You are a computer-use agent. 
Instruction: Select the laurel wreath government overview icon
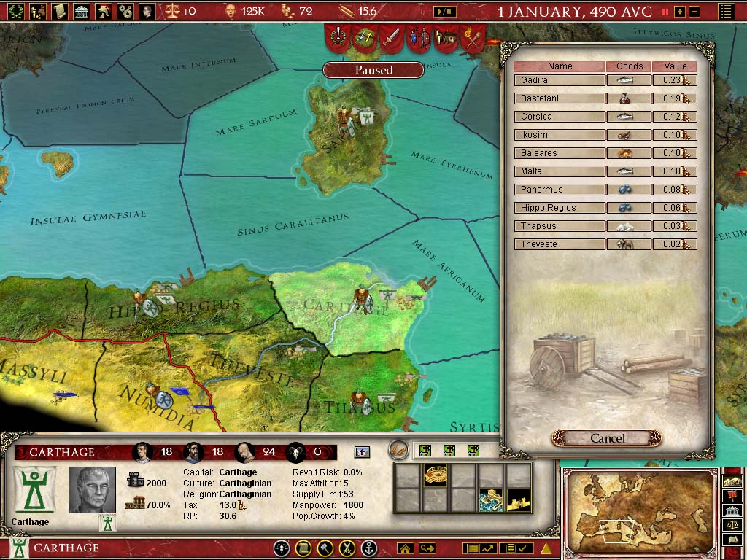(x=16, y=12)
